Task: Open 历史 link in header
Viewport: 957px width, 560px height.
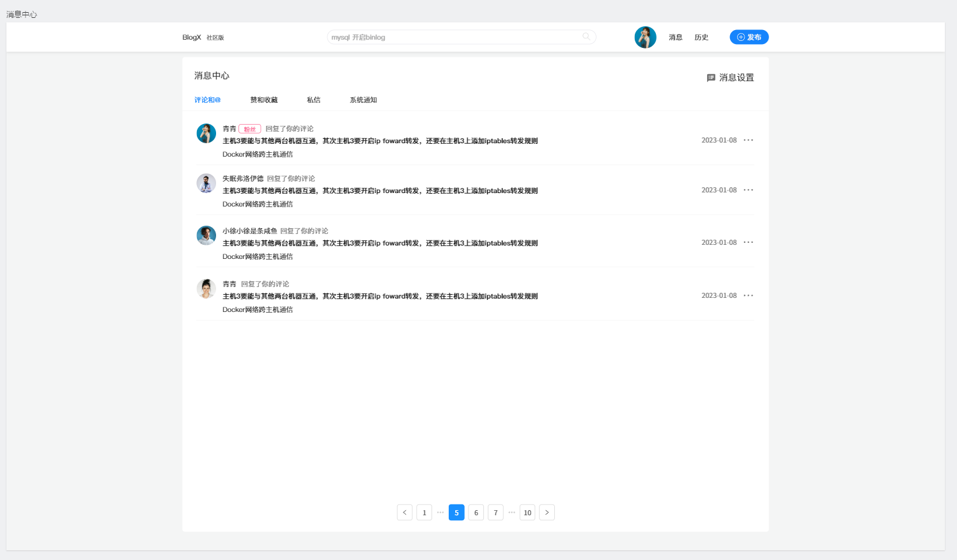Action: pyautogui.click(x=701, y=37)
